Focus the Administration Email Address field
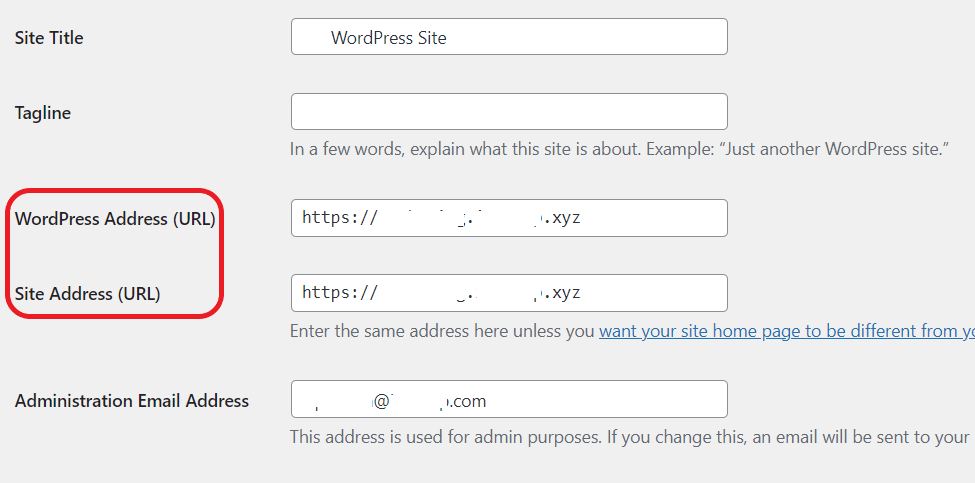975x483 pixels. pyautogui.click(x=509, y=399)
